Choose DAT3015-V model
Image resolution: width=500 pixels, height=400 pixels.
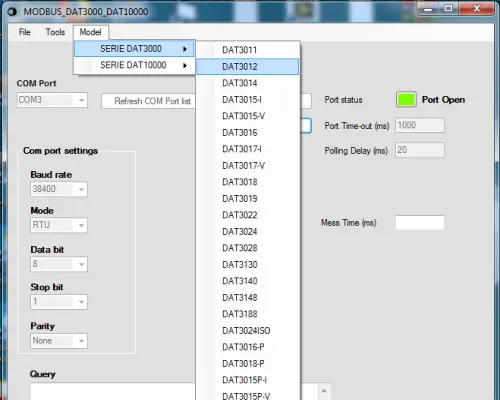(x=248, y=116)
